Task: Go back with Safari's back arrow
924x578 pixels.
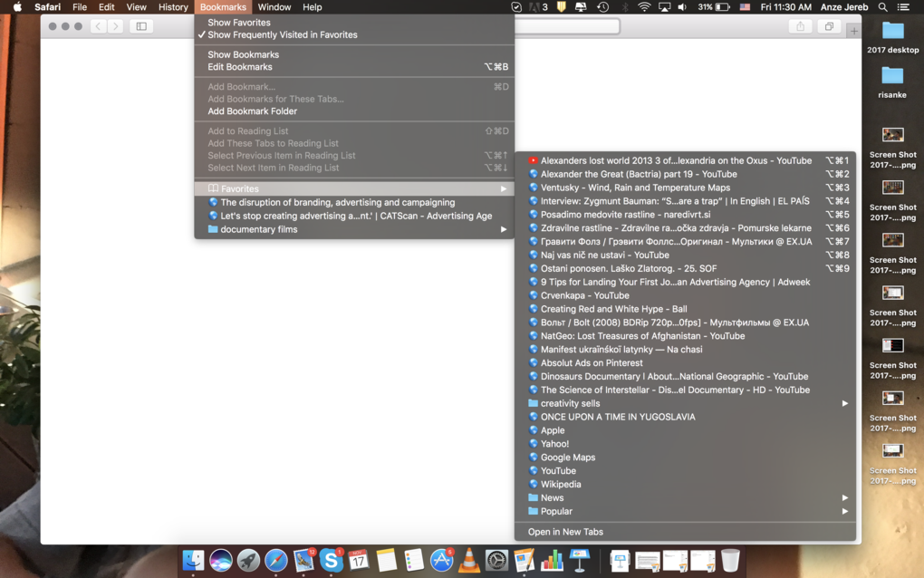Action: point(99,26)
